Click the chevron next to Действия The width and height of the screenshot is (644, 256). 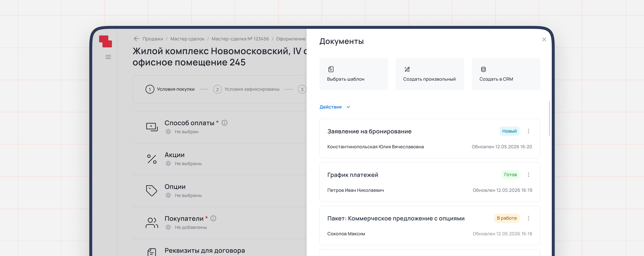(348, 107)
